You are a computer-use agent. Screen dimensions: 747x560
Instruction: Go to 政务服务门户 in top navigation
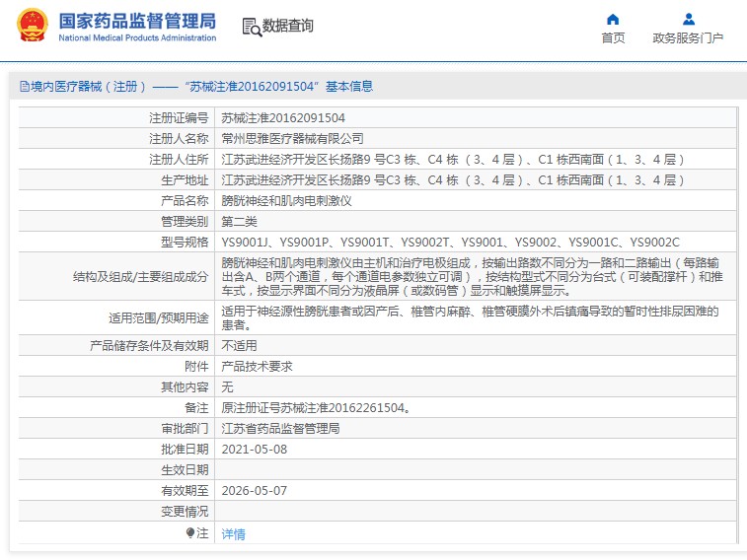688,38
